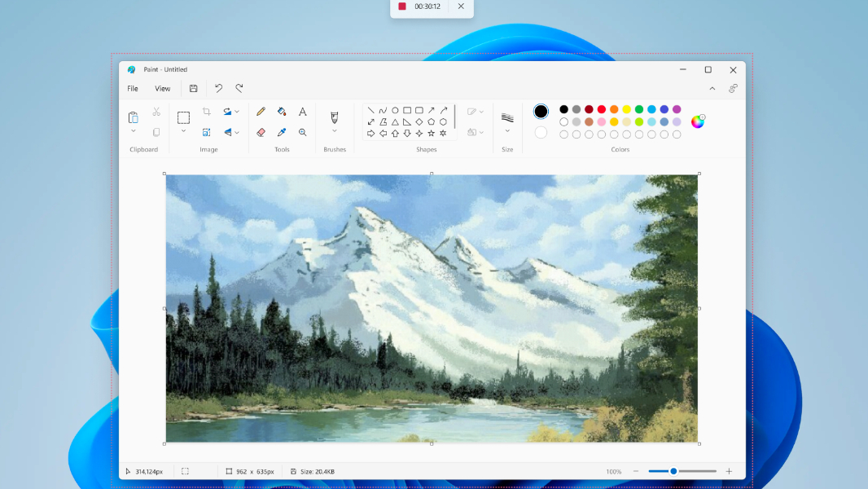868x489 pixels.
Task: Open the Edit colors wheel
Action: pos(698,121)
